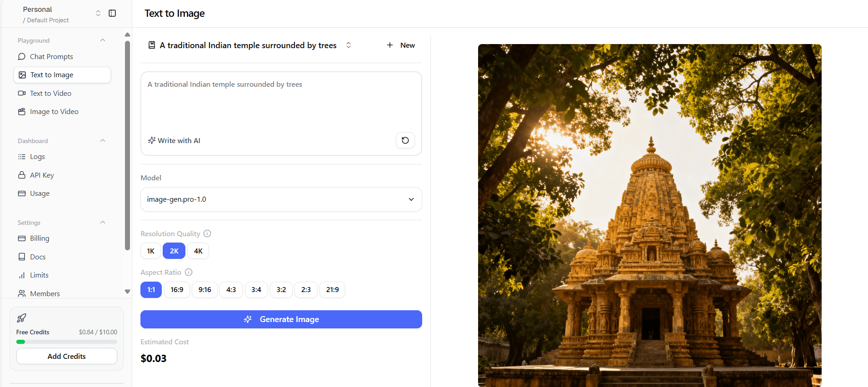This screenshot has width=868, height=387.
Task: Click the Generate Image button
Action: click(x=281, y=319)
